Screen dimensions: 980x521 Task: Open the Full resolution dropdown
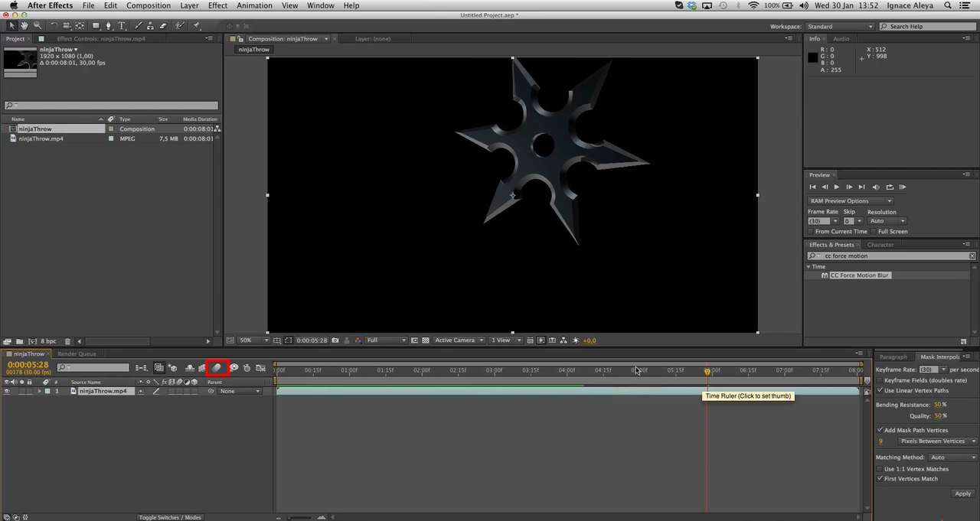pos(386,340)
